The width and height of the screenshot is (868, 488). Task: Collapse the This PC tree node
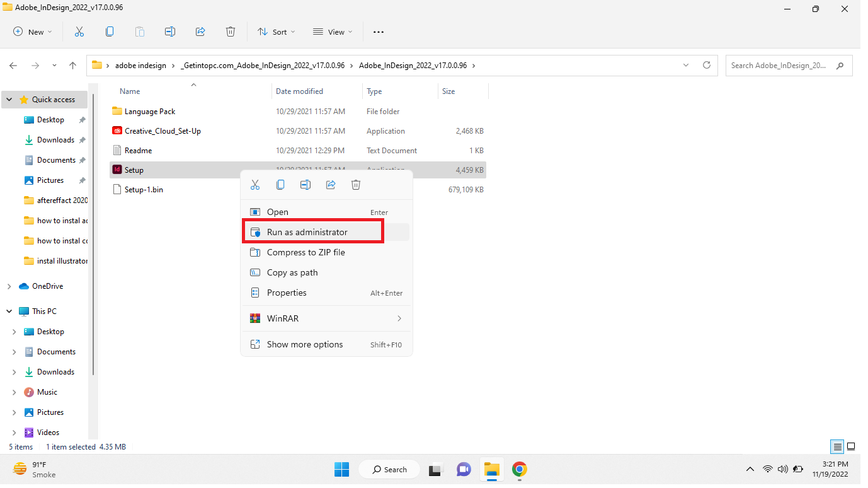[x=9, y=311]
